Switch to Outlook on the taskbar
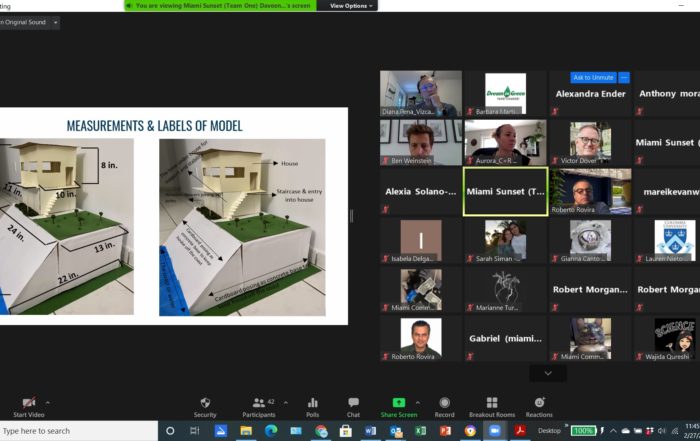 click(396, 431)
